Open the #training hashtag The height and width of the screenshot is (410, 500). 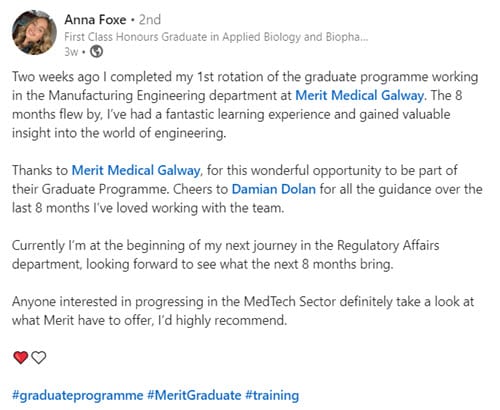pyautogui.click(x=272, y=396)
